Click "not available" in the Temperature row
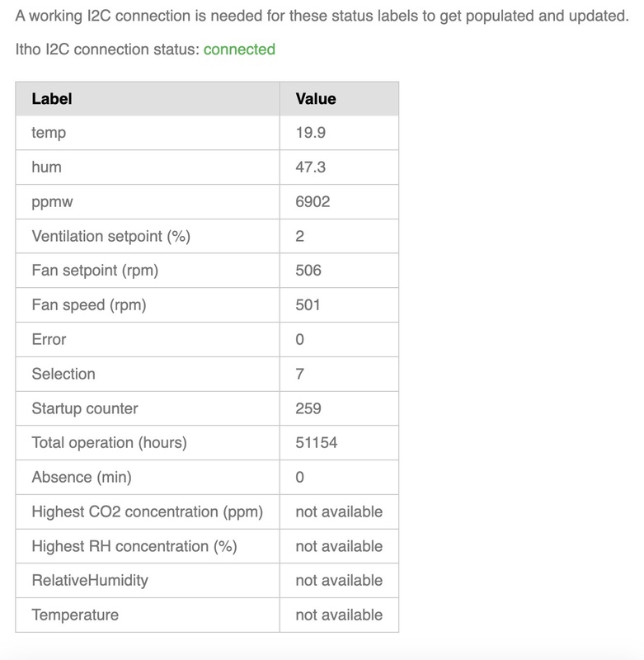The height and width of the screenshot is (660, 644). point(339,615)
